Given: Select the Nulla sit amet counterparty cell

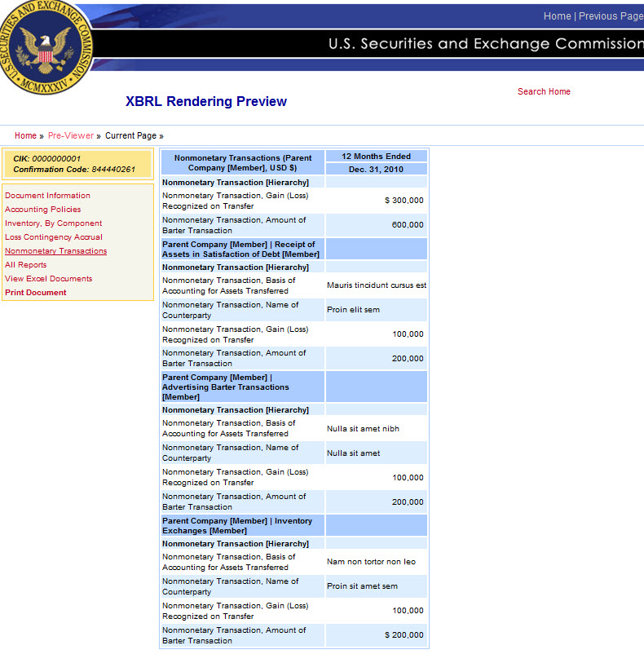Looking at the screenshot, I should pyautogui.click(x=377, y=453).
